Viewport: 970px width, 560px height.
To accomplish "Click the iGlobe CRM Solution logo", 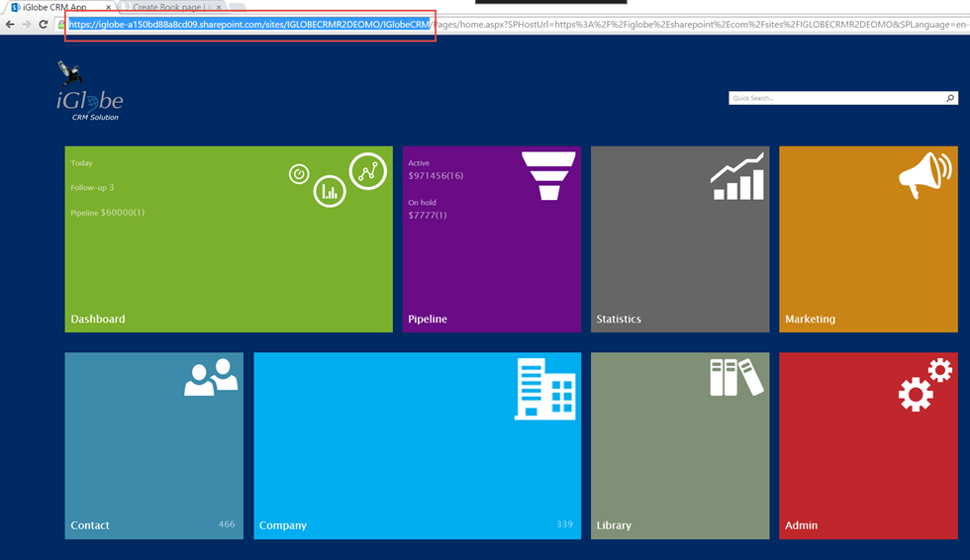I will tap(90, 91).
